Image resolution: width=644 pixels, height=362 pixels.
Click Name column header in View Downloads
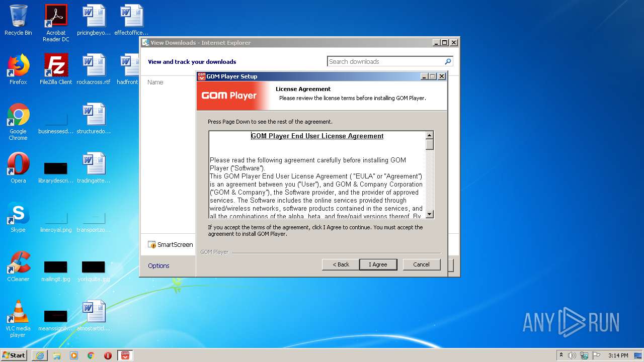pos(155,82)
